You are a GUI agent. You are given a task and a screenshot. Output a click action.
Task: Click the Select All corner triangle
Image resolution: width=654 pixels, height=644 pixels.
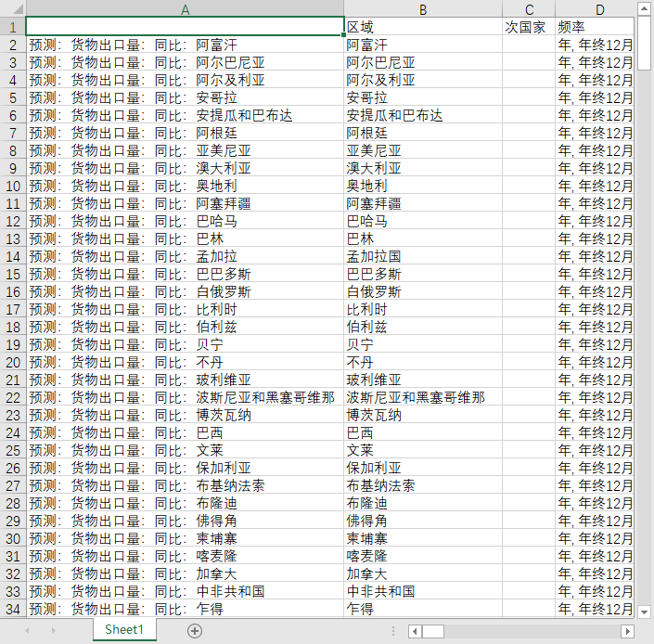click(19, 9)
